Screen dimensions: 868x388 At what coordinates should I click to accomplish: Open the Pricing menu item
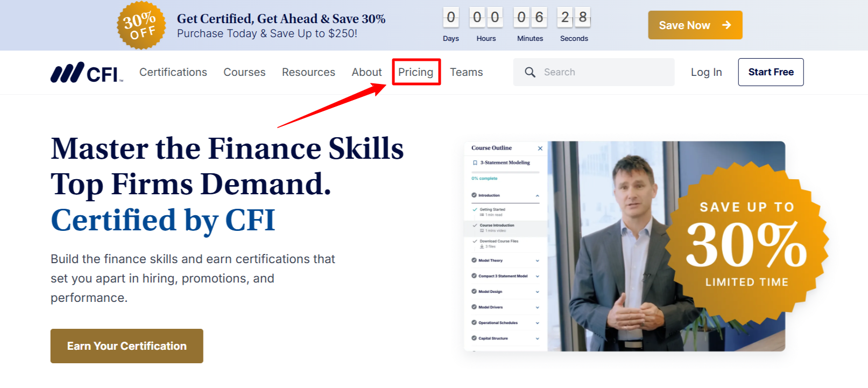[x=415, y=72]
